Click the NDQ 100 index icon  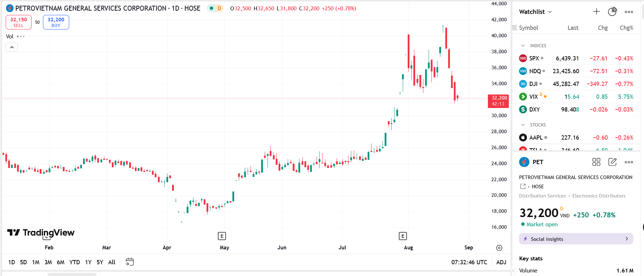[523, 71]
